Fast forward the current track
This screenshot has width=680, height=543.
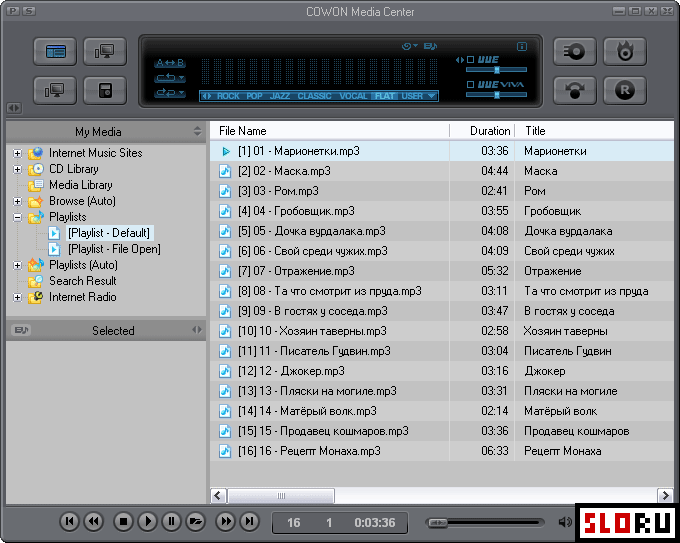click(226, 521)
